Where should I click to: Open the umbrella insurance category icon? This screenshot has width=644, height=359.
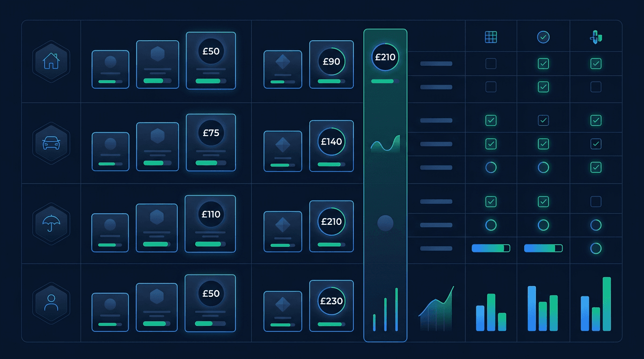[51, 223]
